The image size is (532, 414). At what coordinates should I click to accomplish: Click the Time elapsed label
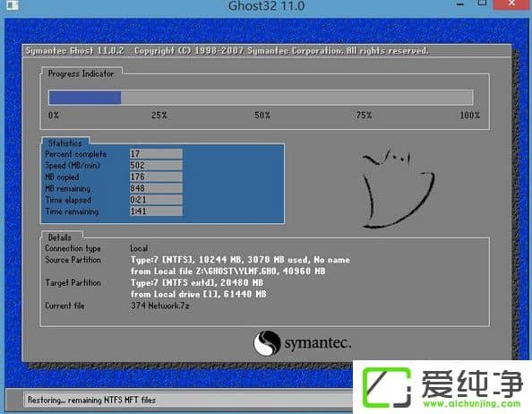pyautogui.click(x=68, y=200)
